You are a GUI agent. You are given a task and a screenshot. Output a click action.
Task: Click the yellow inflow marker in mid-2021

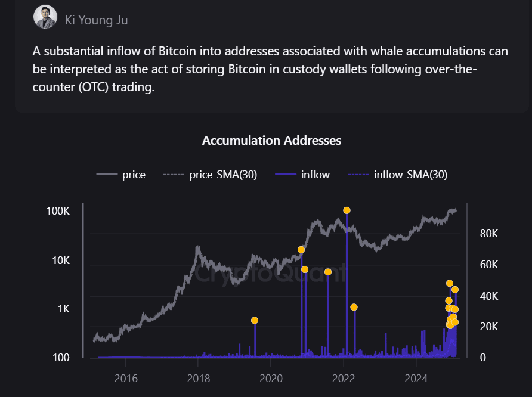[328, 272]
